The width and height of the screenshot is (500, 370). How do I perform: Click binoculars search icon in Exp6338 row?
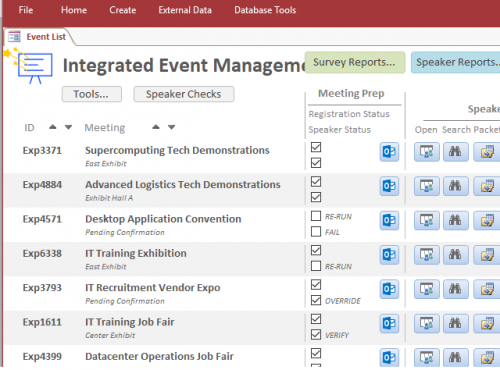point(456,255)
